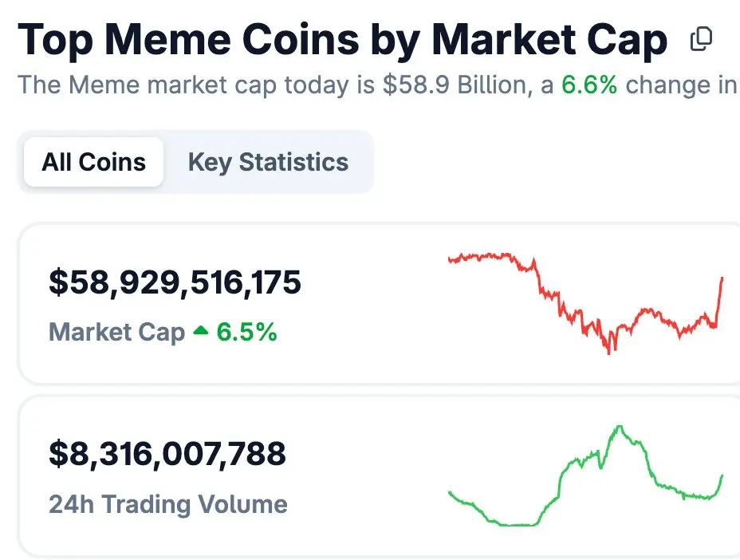Screen dimensions: 740x560
Task: Select the $58,929,516,175 market cap figure
Action: (x=175, y=282)
